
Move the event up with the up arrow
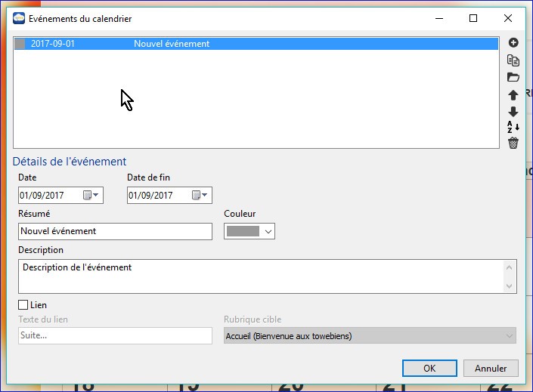point(513,95)
